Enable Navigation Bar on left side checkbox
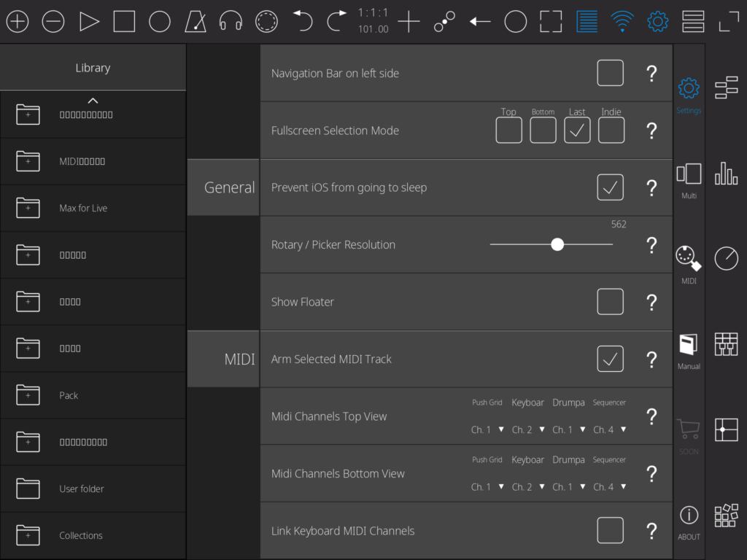The height and width of the screenshot is (560, 747). 610,73
